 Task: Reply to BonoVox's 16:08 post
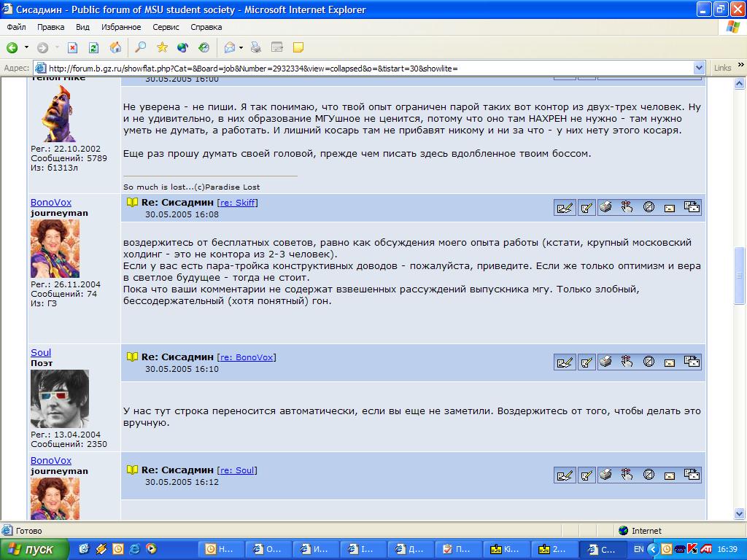pos(565,208)
